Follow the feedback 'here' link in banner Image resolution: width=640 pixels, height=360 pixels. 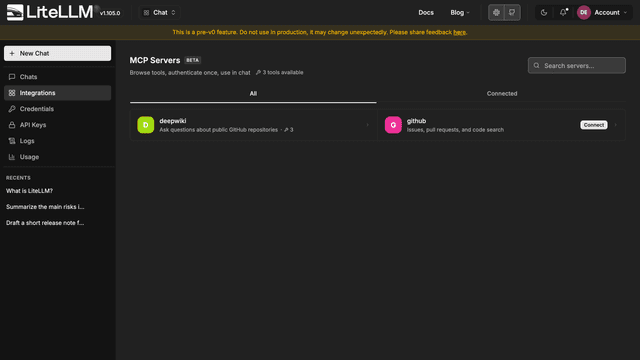click(x=459, y=32)
